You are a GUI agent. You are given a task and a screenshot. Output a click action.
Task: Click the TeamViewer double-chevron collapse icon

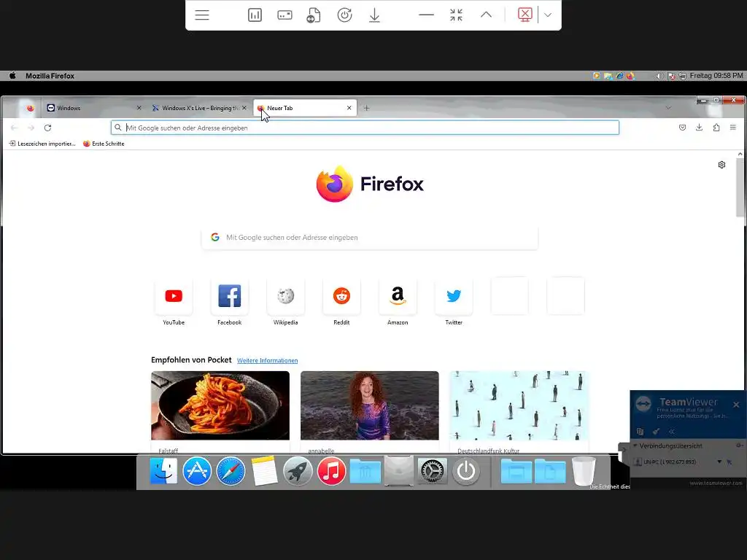pos(672,432)
